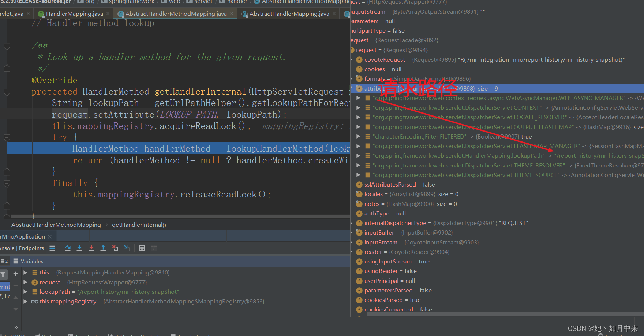Expand the 'request' variable node

[25, 282]
